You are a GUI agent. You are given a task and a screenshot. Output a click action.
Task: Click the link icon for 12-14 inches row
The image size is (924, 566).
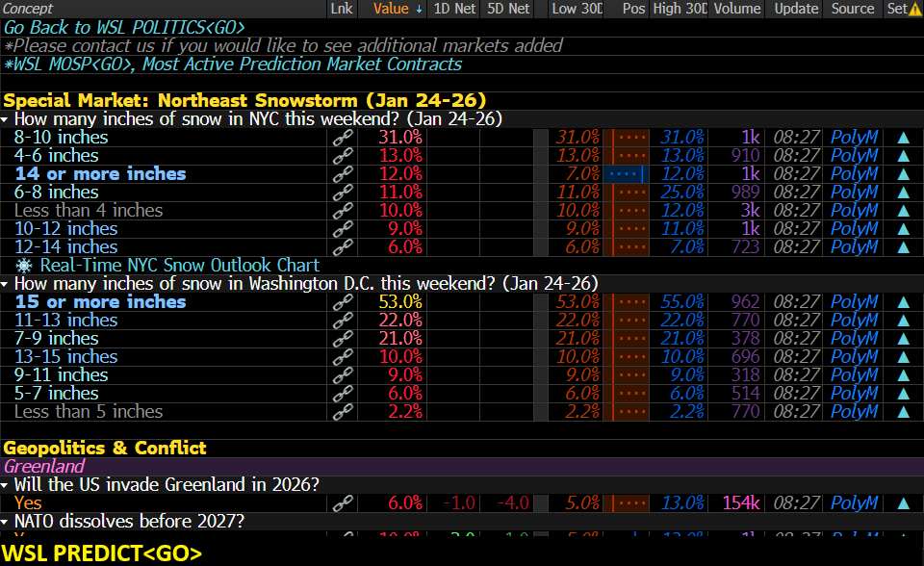coord(343,247)
